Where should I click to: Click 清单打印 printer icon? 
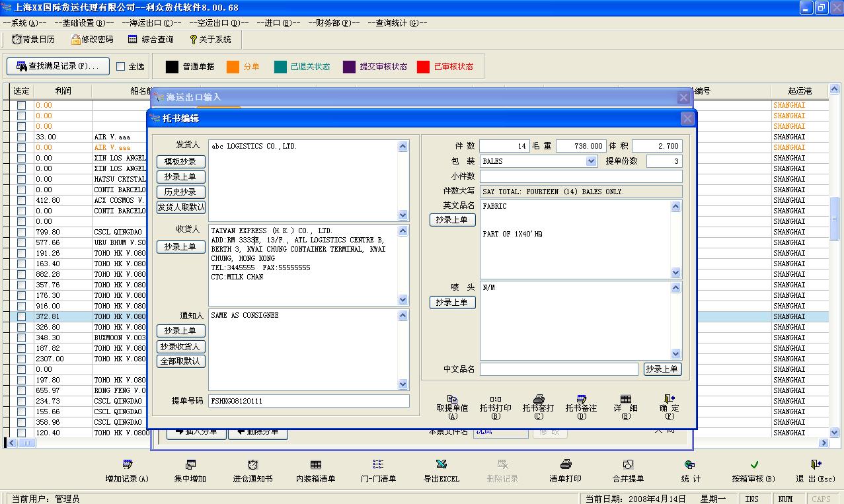(x=566, y=465)
